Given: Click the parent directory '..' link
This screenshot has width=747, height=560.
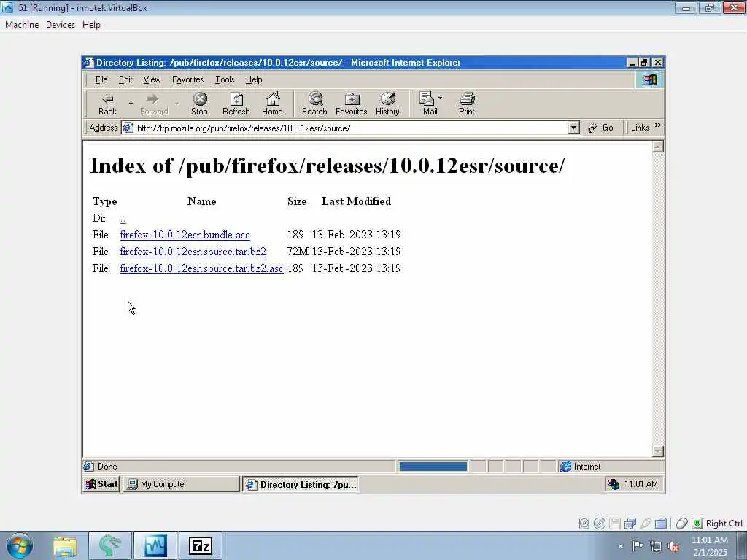Looking at the screenshot, I should click(123, 219).
